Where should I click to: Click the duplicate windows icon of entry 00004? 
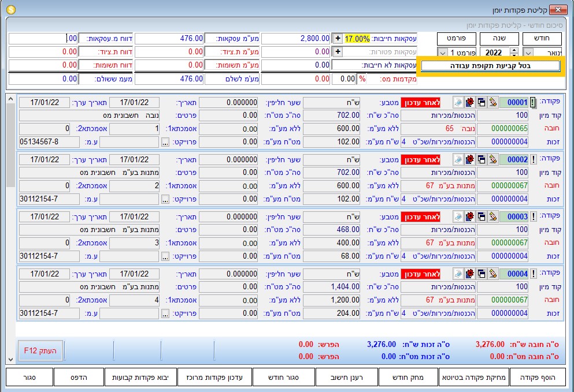(x=482, y=274)
